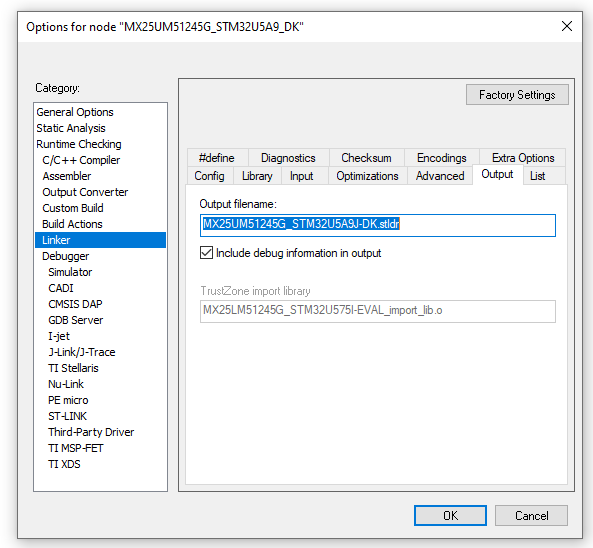This screenshot has width=593, height=548.
Task: Open the Advanced tab
Action: [440, 176]
